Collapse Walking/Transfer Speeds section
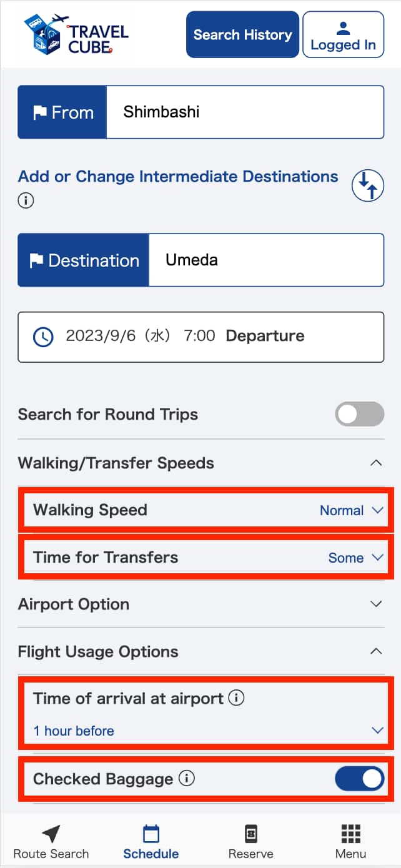The height and width of the screenshot is (868, 401). pyautogui.click(x=375, y=463)
